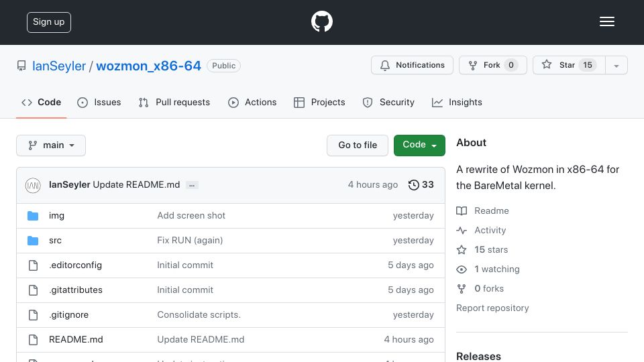Click the GitHub Octocat logo
This screenshot has width=644, height=362.
point(321,21)
